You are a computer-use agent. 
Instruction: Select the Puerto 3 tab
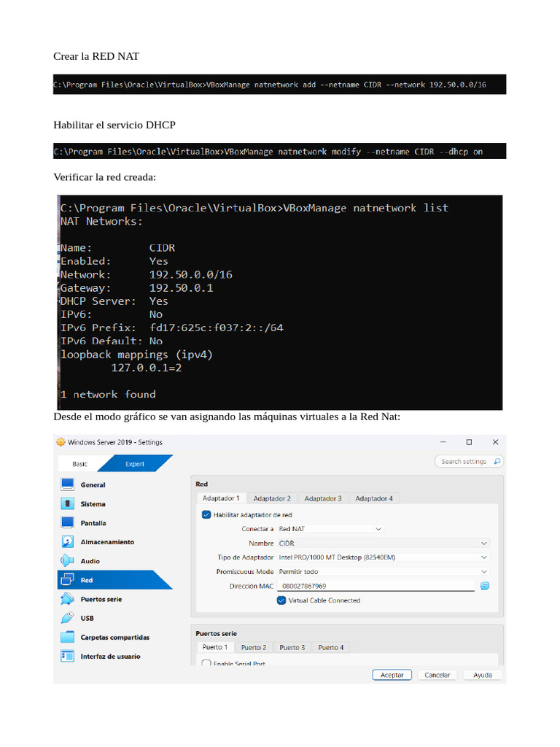[x=292, y=647]
